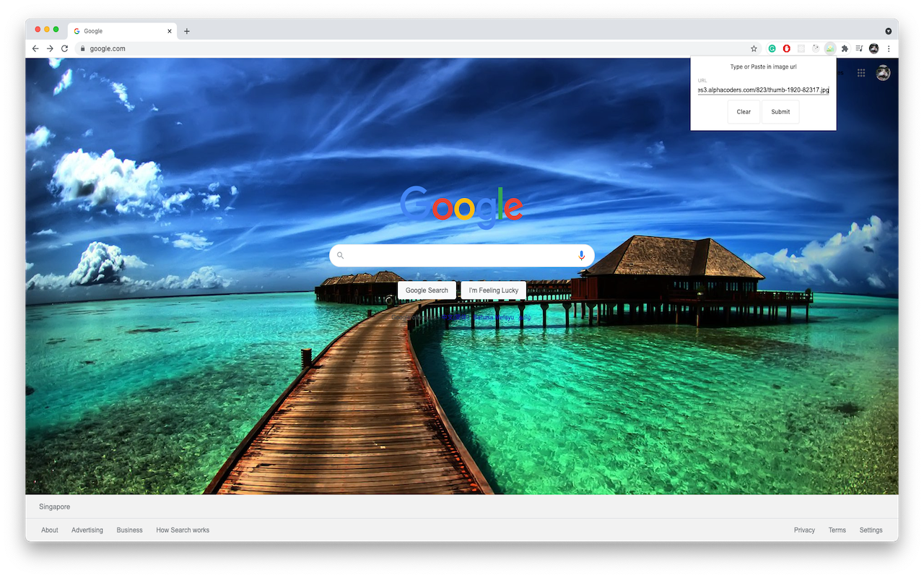Bookmark this page with the star icon

coord(754,48)
